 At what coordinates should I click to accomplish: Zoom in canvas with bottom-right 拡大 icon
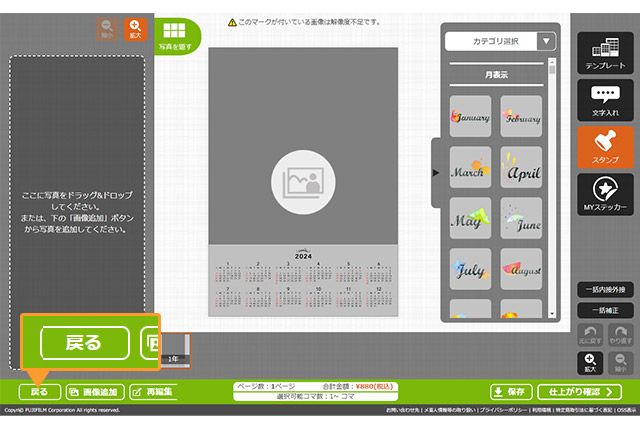click(x=590, y=363)
